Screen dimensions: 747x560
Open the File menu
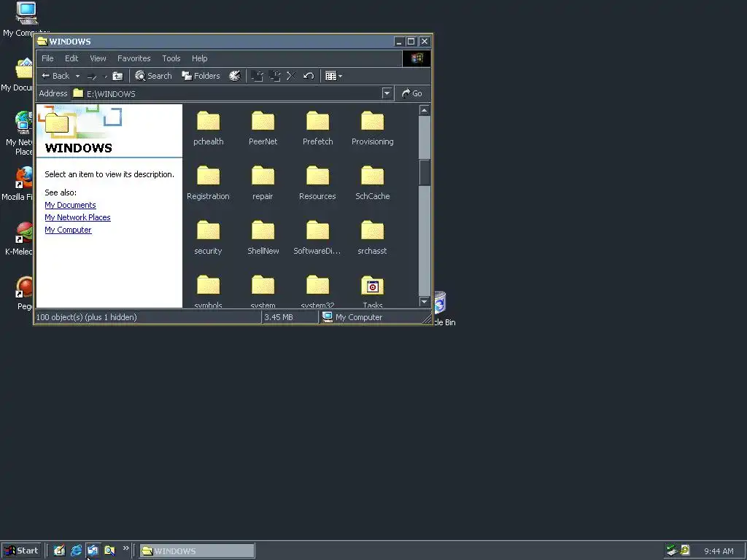click(x=47, y=58)
